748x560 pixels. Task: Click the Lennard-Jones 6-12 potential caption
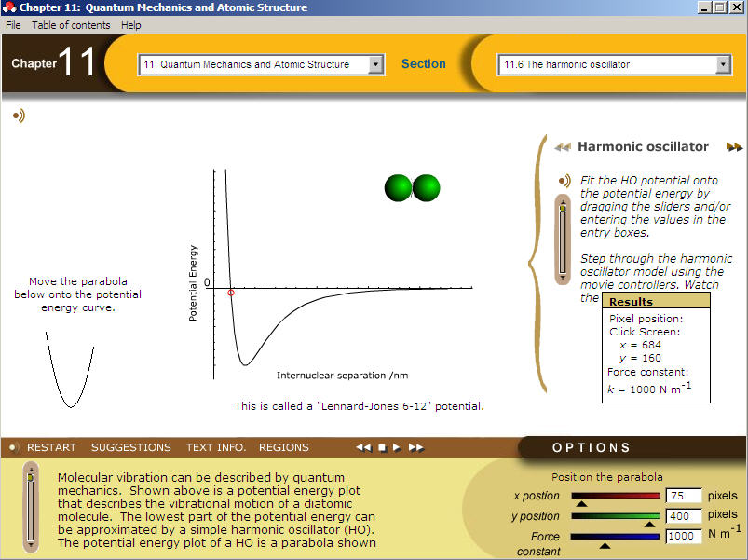[360, 406]
